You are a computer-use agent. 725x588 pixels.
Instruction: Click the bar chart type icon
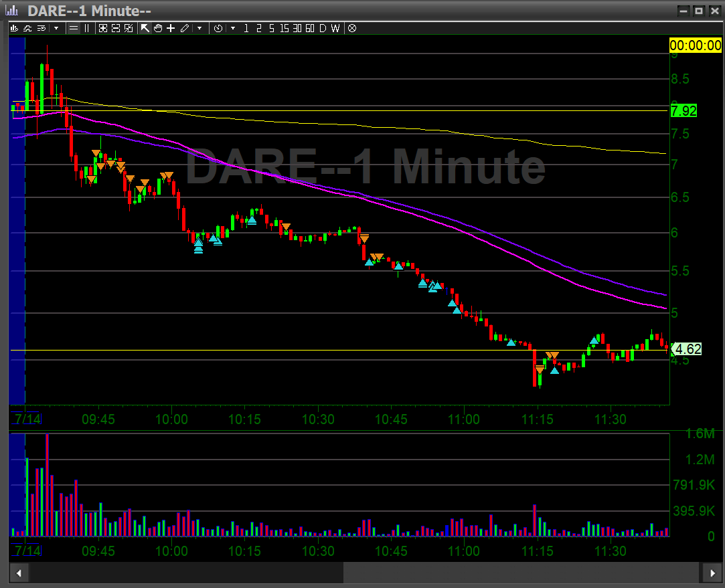(x=14, y=28)
